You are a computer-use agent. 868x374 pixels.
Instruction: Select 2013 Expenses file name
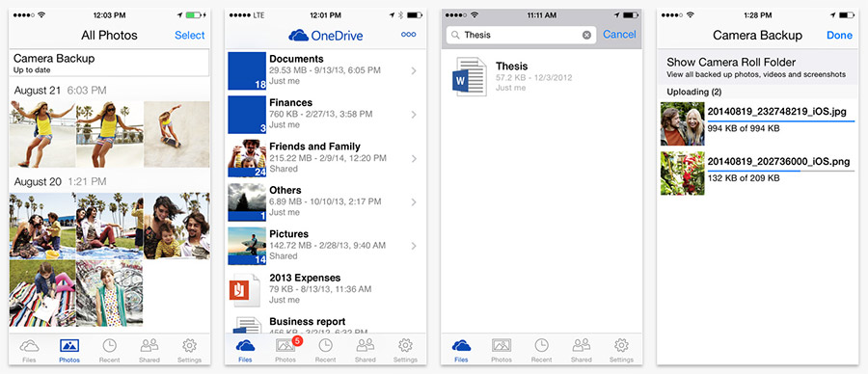tap(305, 278)
